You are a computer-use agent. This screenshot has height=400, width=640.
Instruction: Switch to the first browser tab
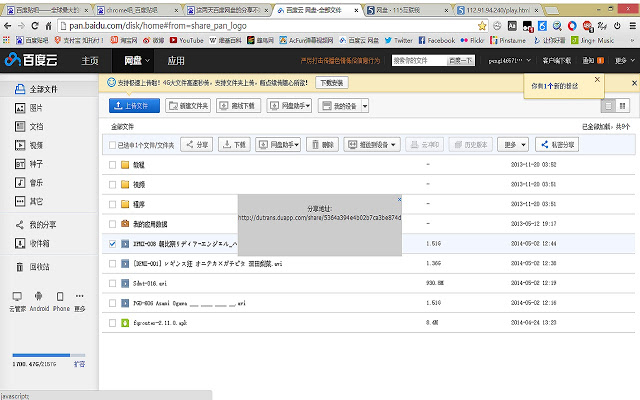47,10
